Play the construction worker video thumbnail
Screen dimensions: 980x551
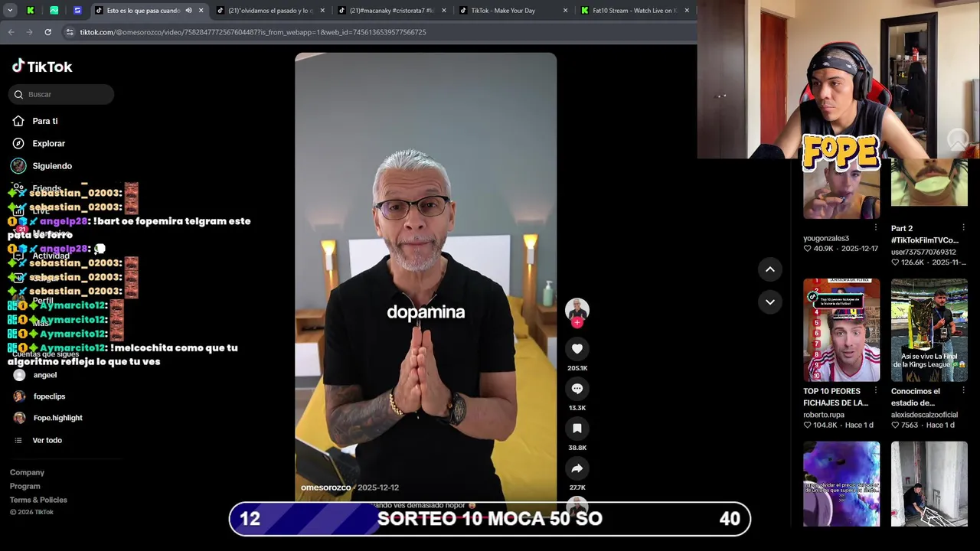coord(929,484)
